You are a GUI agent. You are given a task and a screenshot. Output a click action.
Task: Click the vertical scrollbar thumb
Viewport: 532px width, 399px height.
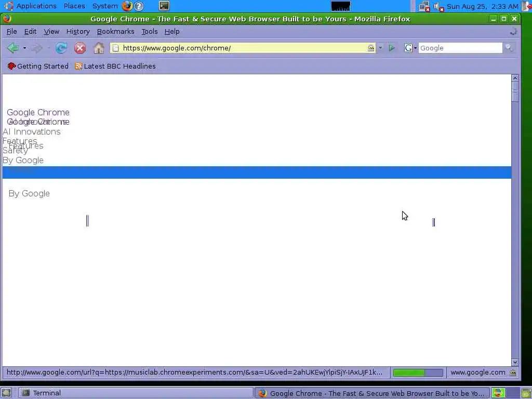[515, 91]
